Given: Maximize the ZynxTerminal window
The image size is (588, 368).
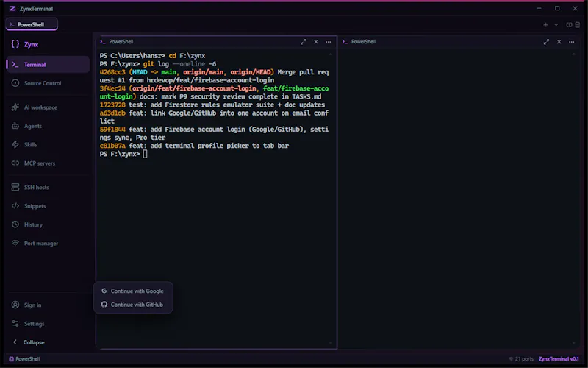Looking at the screenshot, I should point(557,8).
